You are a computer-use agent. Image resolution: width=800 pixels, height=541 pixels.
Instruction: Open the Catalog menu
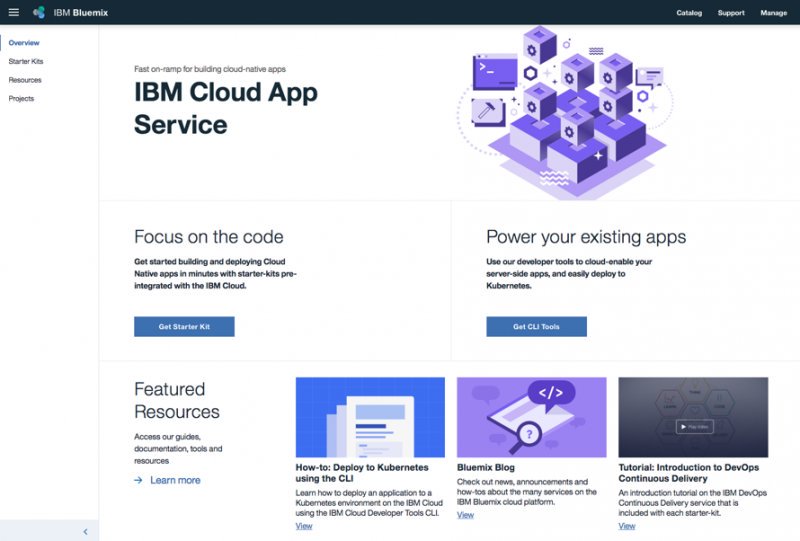[689, 13]
